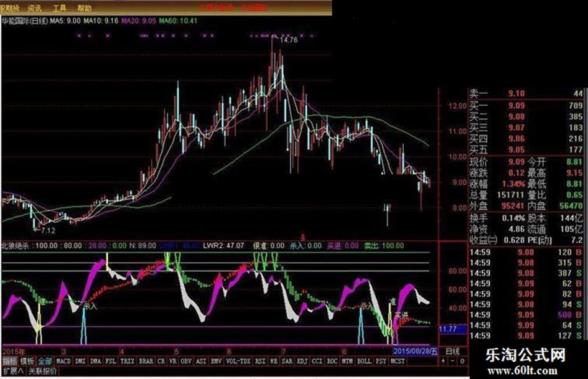The height and width of the screenshot is (379, 588).
Task: Open the 帮助 menu
Action: pyautogui.click(x=85, y=7)
